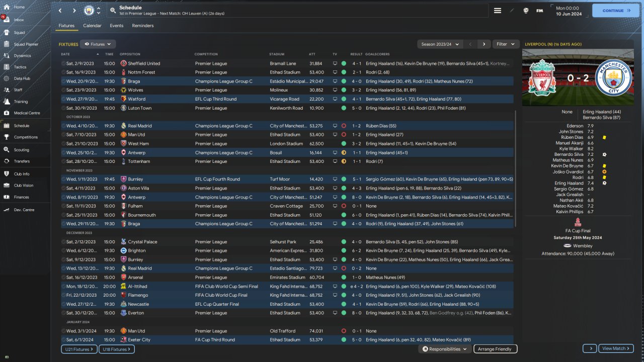The width and height of the screenshot is (644, 362).
Task: Expand the Filter dropdown
Action: click(x=506, y=44)
